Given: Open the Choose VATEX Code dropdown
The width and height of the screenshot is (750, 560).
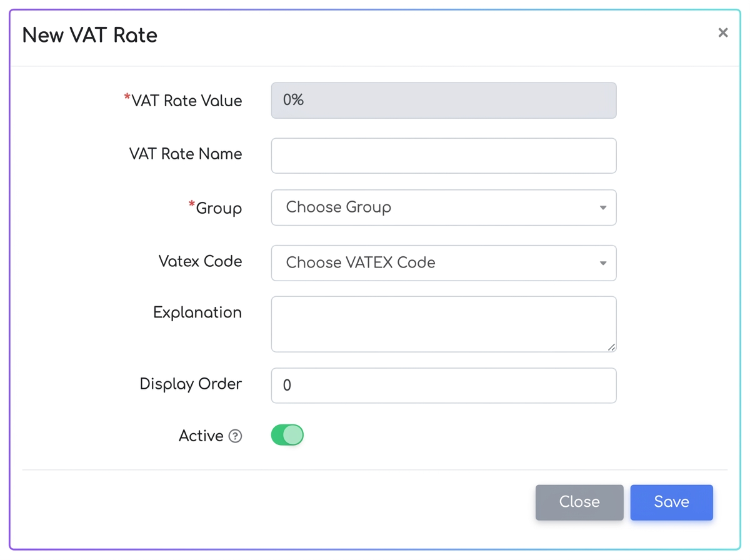Looking at the screenshot, I should 444,263.
